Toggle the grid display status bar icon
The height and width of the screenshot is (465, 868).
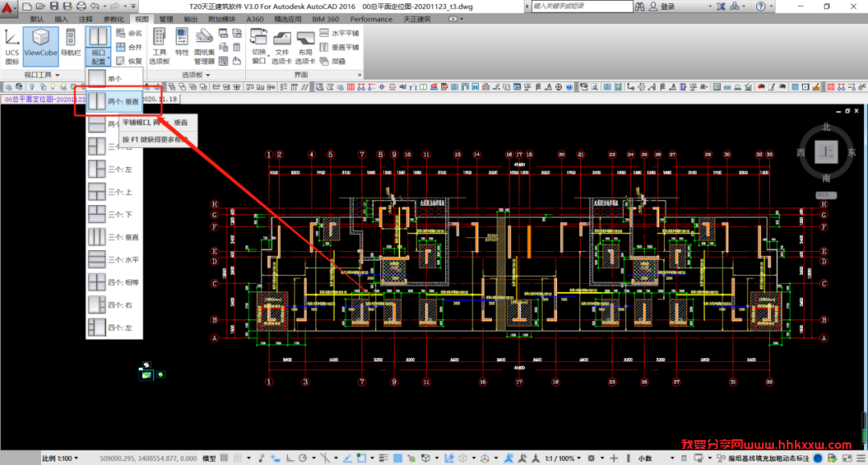click(224, 459)
